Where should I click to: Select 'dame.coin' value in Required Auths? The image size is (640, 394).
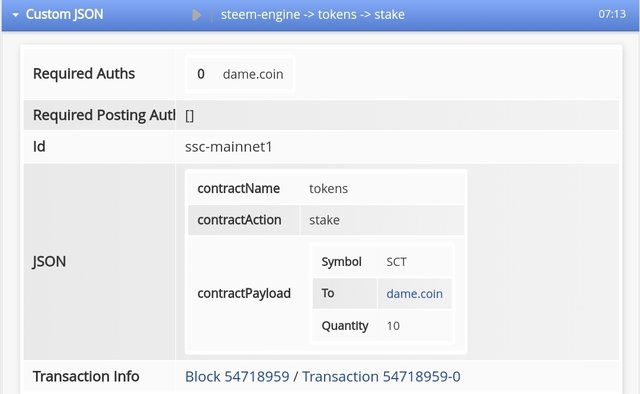coord(253,74)
